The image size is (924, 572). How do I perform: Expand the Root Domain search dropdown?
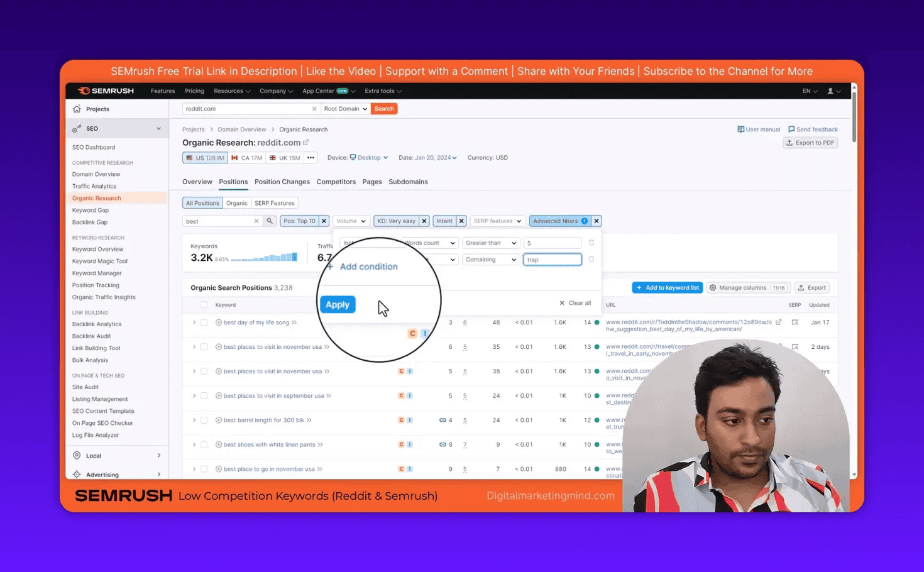(344, 108)
